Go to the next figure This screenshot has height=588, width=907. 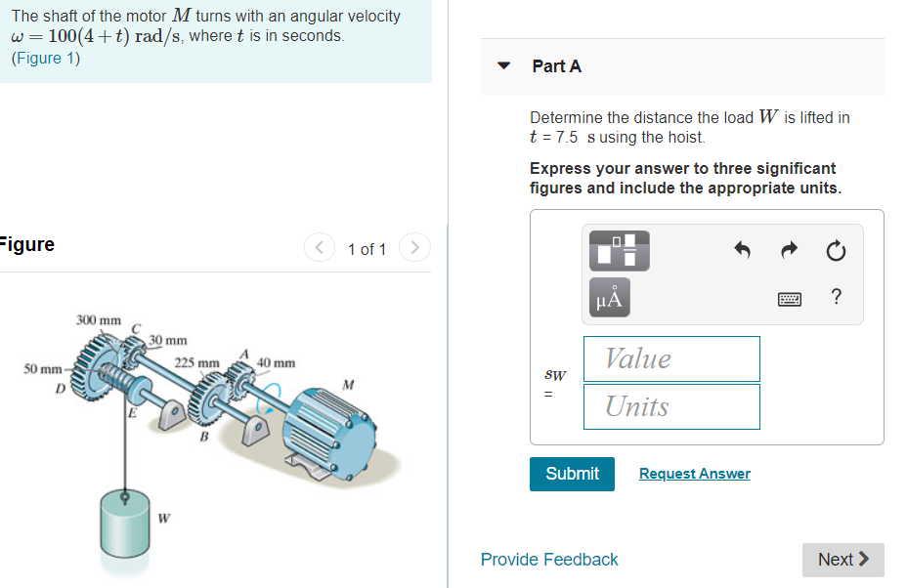click(x=414, y=248)
